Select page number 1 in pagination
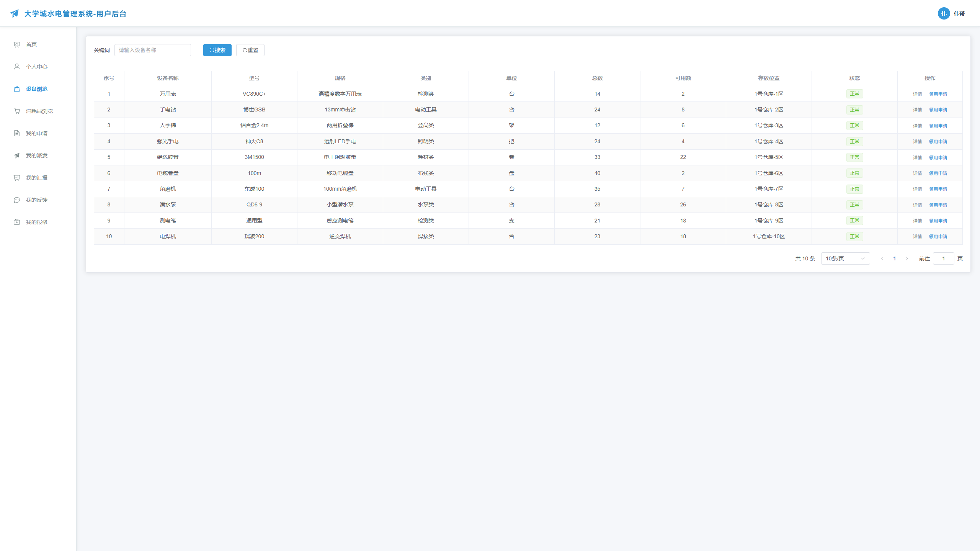Image resolution: width=980 pixels, height=551 pixels. 894,258
